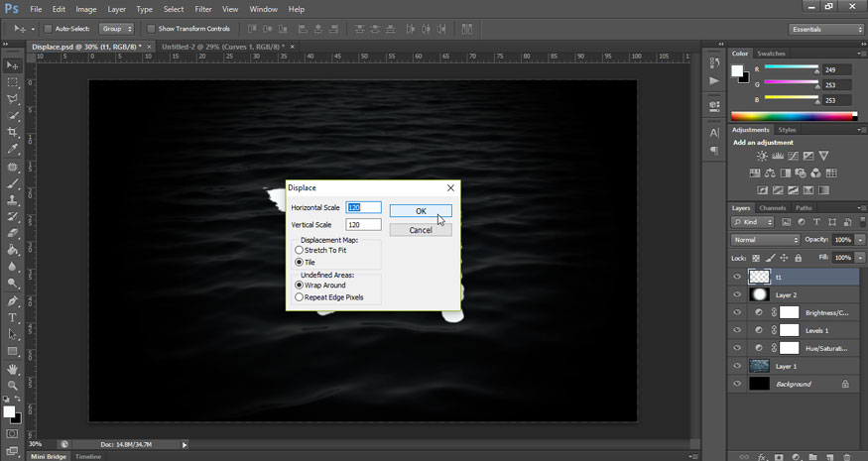Screen dimensions: 868x461
Task: Click OK in the Displace dialog
Action: point(421,210)
